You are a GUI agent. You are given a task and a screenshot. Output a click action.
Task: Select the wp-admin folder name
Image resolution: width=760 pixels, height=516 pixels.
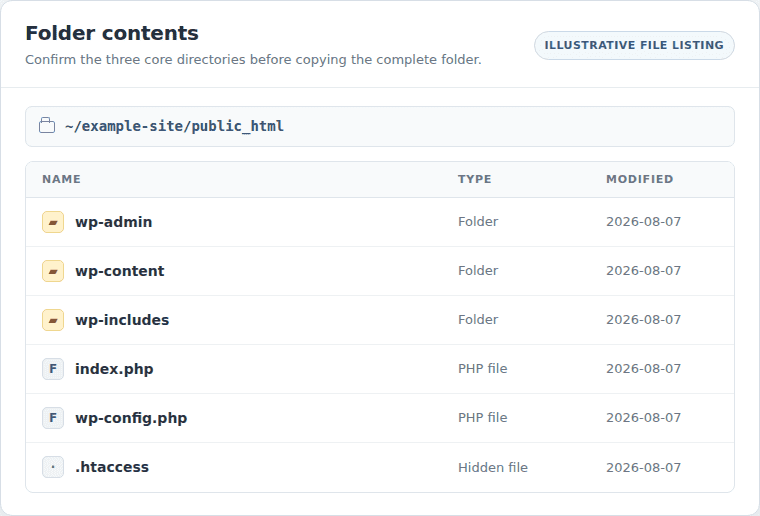(113, 222)
